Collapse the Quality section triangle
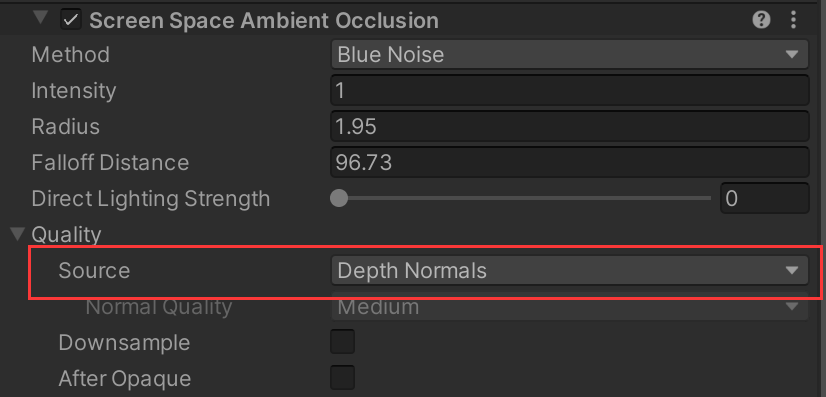This screenshot has width=826, height=397. 18,233
